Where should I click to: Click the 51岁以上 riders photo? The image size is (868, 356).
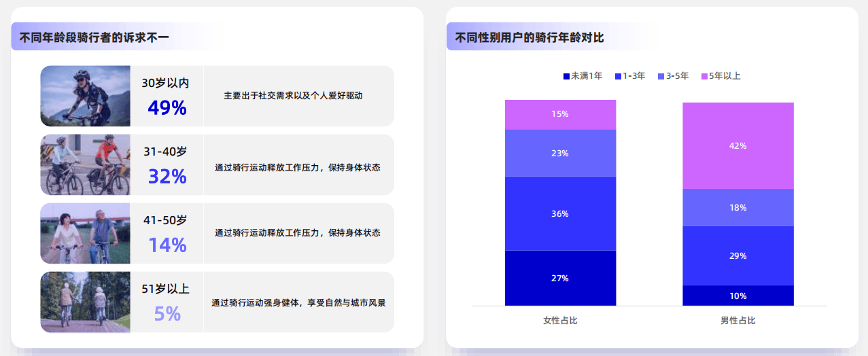point(85,302)
